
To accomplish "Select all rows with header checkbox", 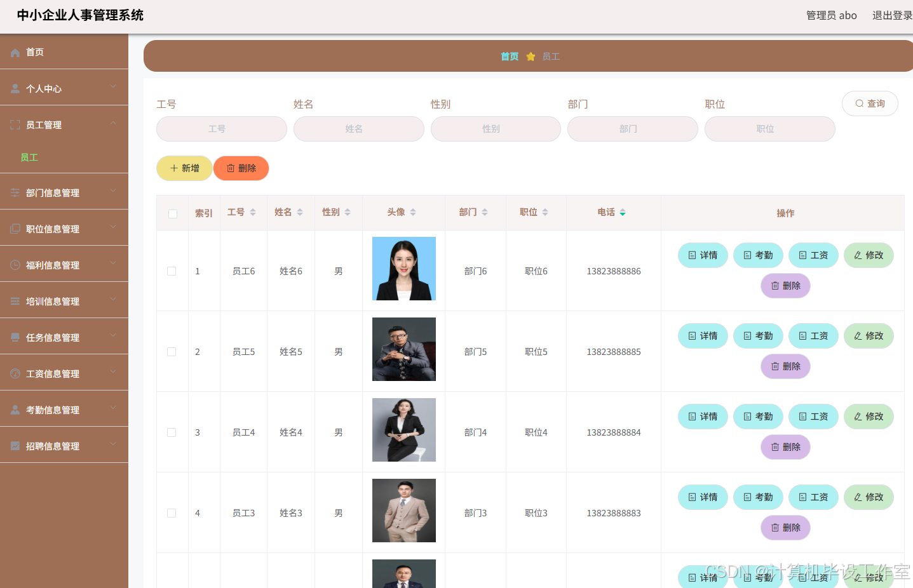I will pos(173,214).
